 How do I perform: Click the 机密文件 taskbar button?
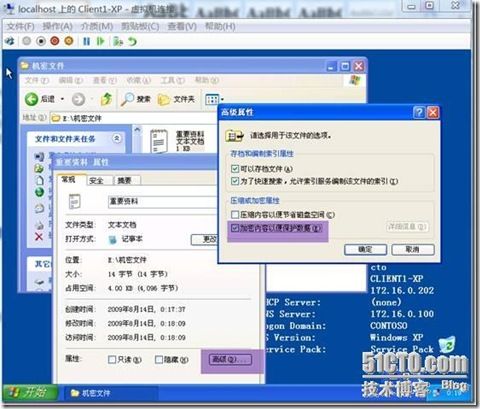pos(110,393)
